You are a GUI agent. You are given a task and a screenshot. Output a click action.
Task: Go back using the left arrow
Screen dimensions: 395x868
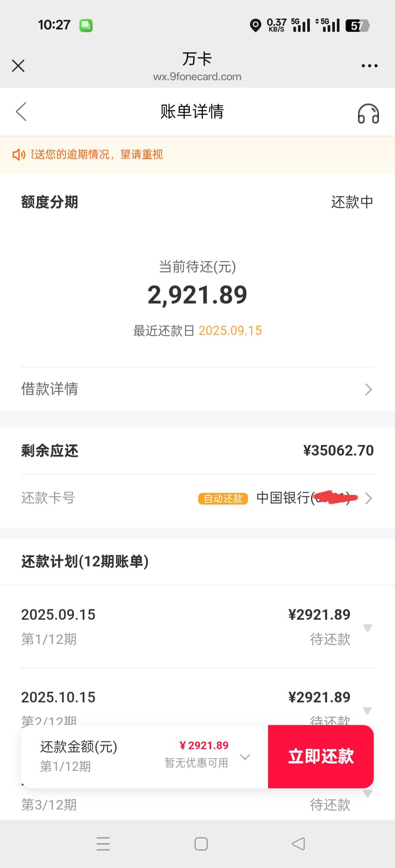21,111
